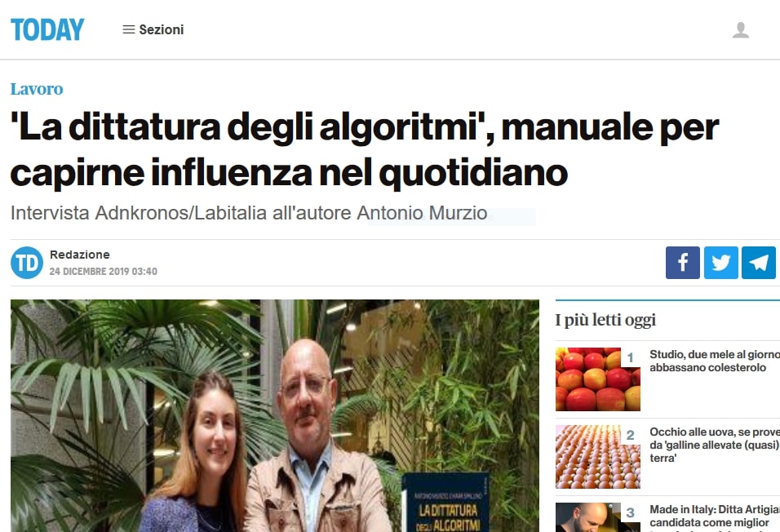Open the Lavoro category link
This screenshot has height=532, width=780.
coord(37,89)
